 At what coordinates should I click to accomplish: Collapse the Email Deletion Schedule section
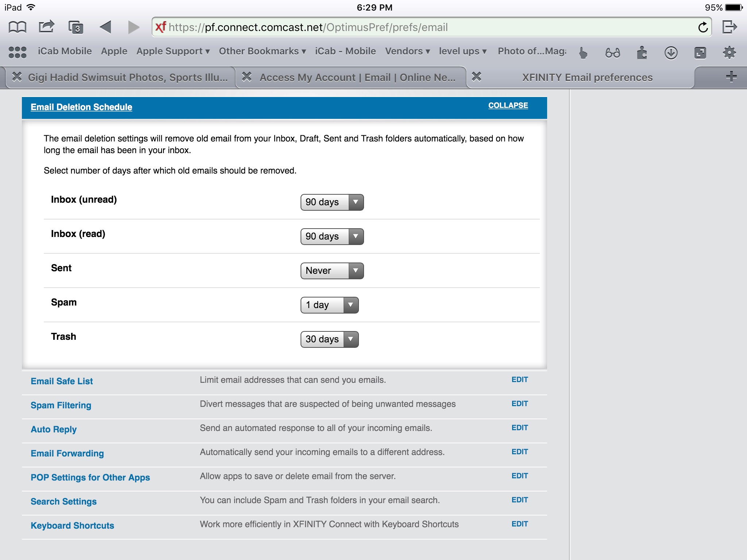point(508,105)
